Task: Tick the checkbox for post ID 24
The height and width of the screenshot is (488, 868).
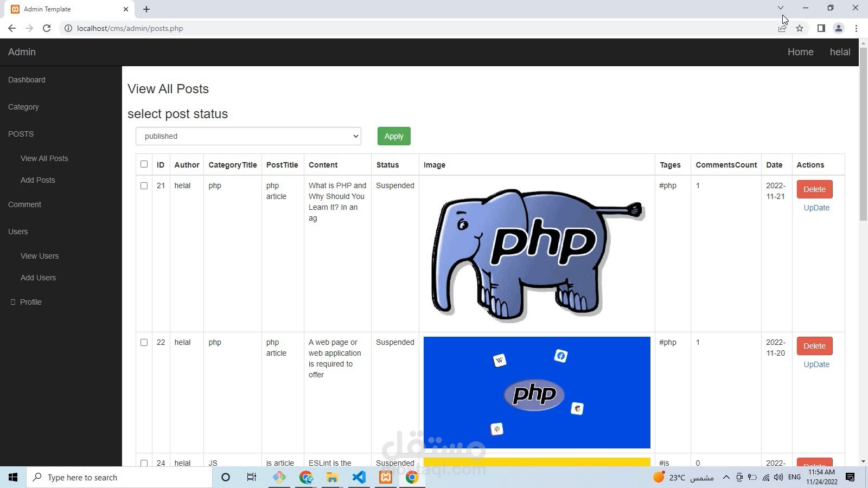Action: coord(144,463)
